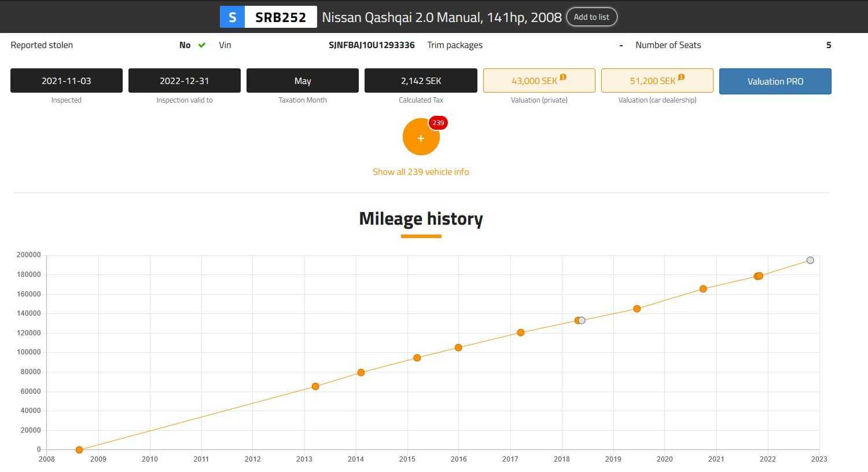Click the red 239 notification badge
868x472 pixels.
(x=438, y=123)
